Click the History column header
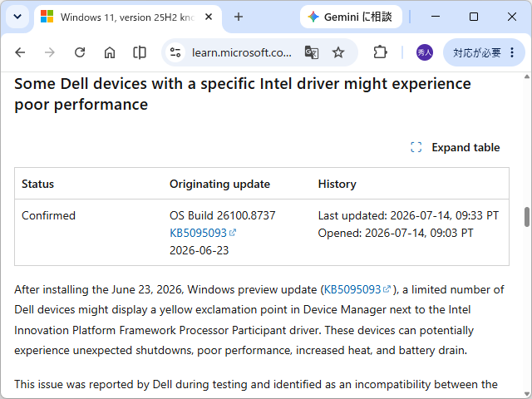Image resolution: width=532 pixels, height=399 pixels. pos(337,184)
